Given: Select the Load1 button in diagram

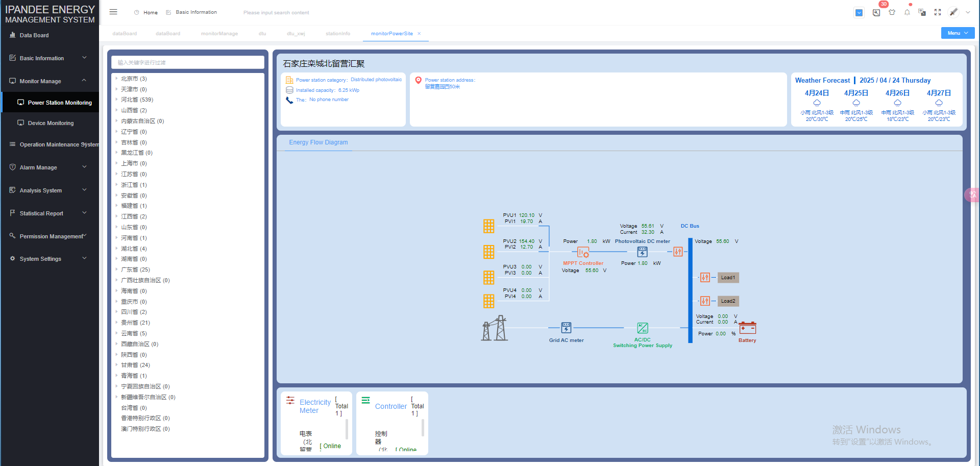Looking at the screenshot, I should [728, 278].
